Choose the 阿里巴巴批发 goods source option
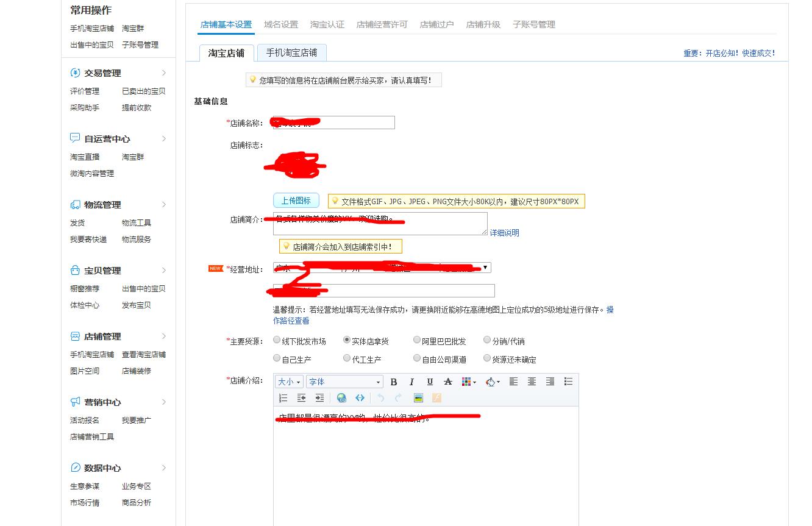 click(x=416, y=340)
